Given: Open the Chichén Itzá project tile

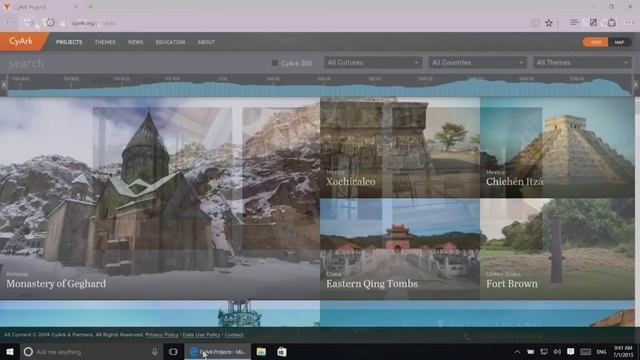Looking at the screenshot, I should (x=558, y=147).
